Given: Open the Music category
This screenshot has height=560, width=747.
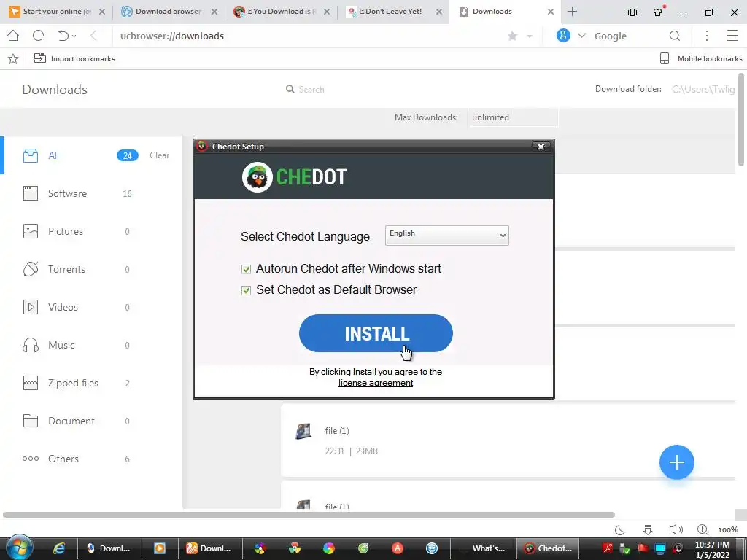Looking at the screenshot, I should (90, 345).
